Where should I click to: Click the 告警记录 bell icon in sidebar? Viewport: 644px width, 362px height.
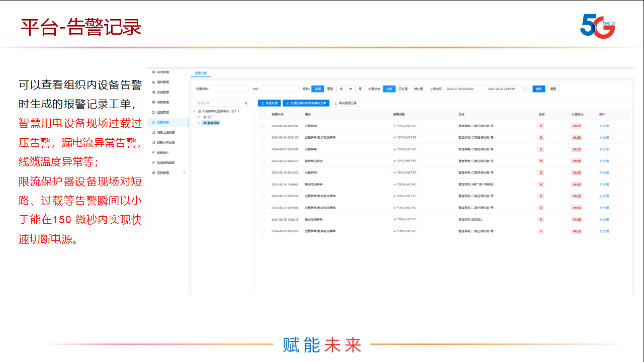click(x=153, y=122)
